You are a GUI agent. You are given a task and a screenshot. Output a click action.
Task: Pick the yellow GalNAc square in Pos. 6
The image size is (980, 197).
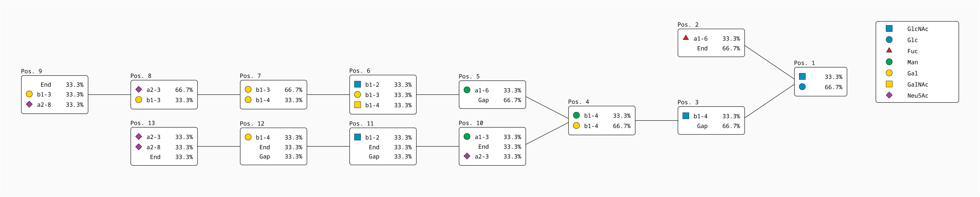click(358, 105)
